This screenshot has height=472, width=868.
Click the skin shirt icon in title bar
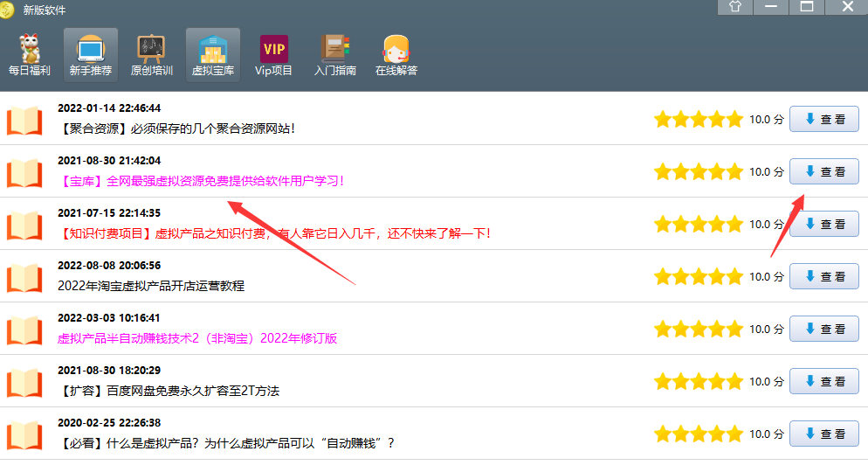click(x=734, y=7)
